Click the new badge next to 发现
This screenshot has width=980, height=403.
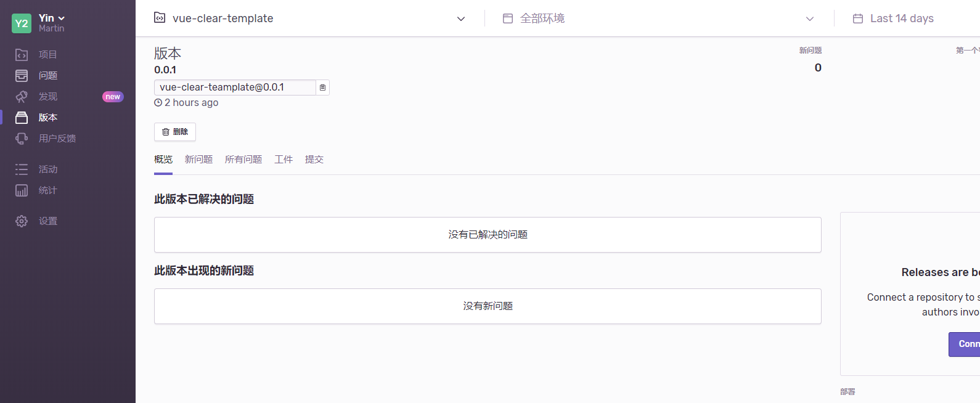(113, 97)
